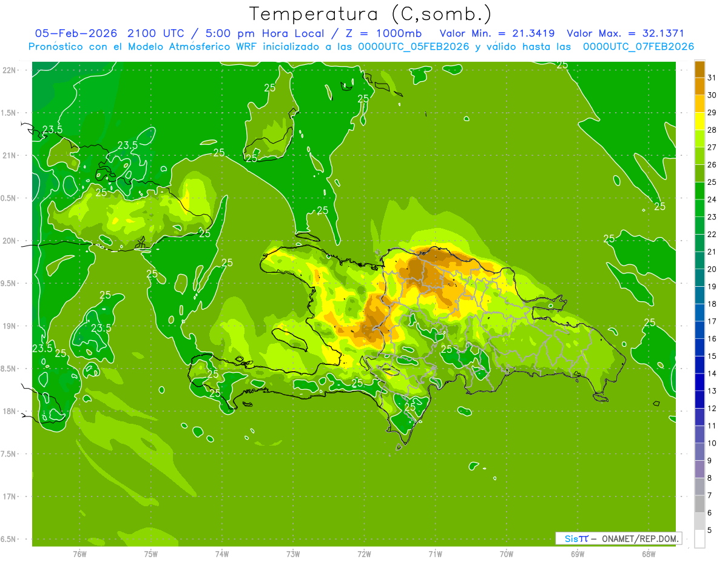
Task: Click the '5' label on the color legend
Action: tap(709, 530)
